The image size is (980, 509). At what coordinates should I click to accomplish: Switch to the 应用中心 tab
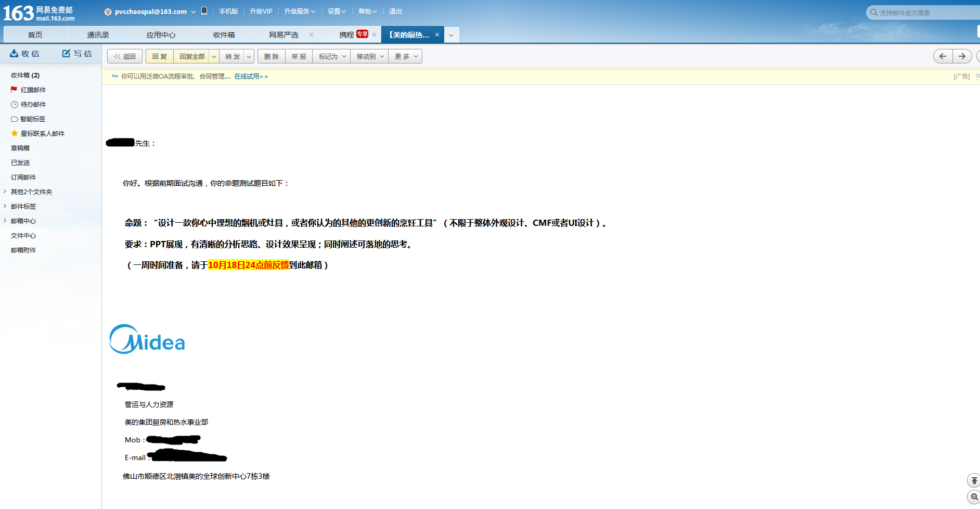click(161, 35)
